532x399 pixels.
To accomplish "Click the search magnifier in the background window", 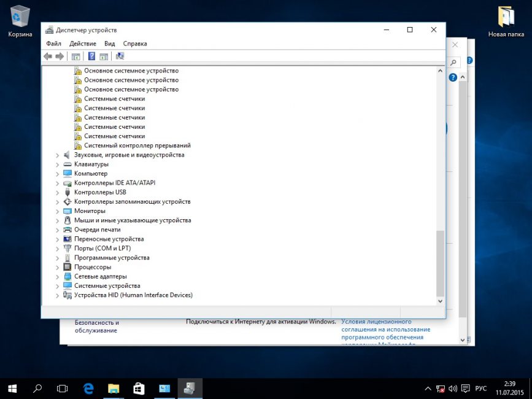I will [x=453, y=63].
